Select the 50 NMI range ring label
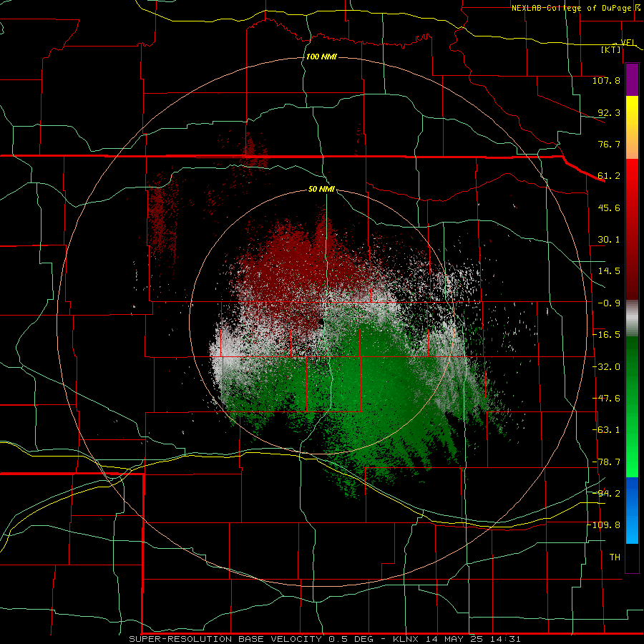644x644 pixels. coord(321,189)
